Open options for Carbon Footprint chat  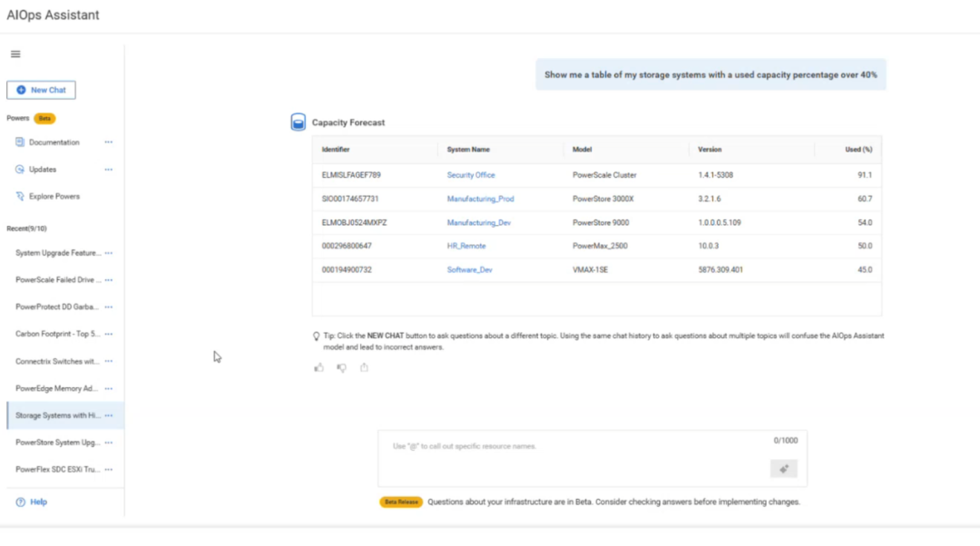point(109,335)
